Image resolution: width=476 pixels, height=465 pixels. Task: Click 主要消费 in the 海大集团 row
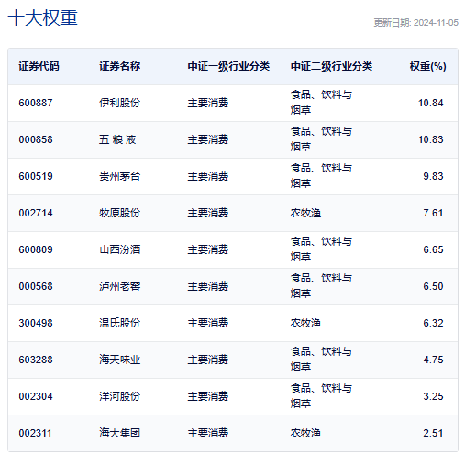pos(208,433)
